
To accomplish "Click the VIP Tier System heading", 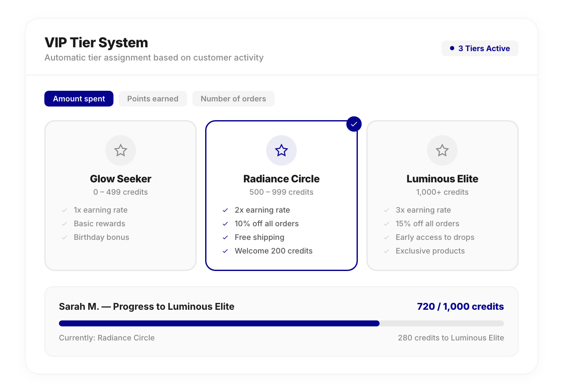I will click(x=96, y=42).
